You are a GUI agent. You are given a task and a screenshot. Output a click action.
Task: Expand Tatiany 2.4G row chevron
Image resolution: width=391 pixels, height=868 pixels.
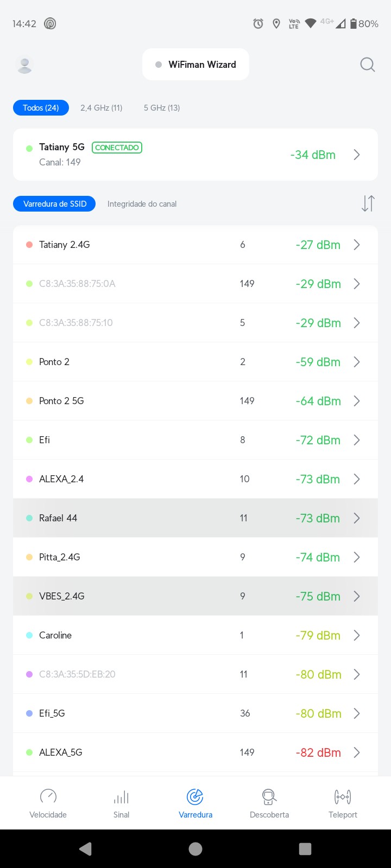click(x=357, y=245)
